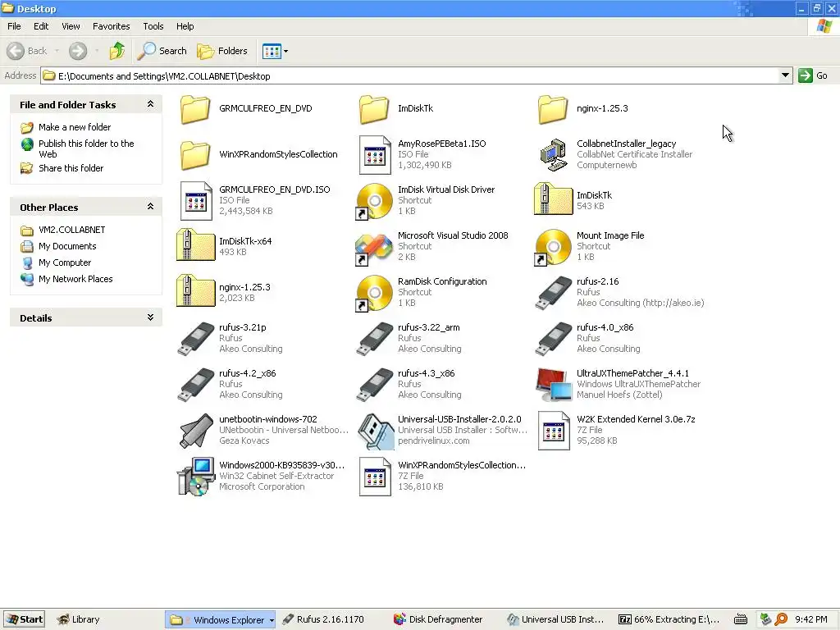The width and height of the screenshot is (840, 630).
Task: Click the Search toolbar button
Action: click(162, 51)
